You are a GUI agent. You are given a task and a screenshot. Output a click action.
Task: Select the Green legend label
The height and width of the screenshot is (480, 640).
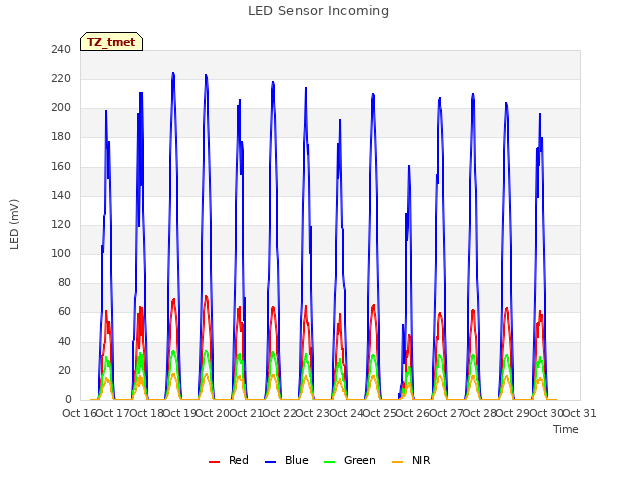coord(360,460)
